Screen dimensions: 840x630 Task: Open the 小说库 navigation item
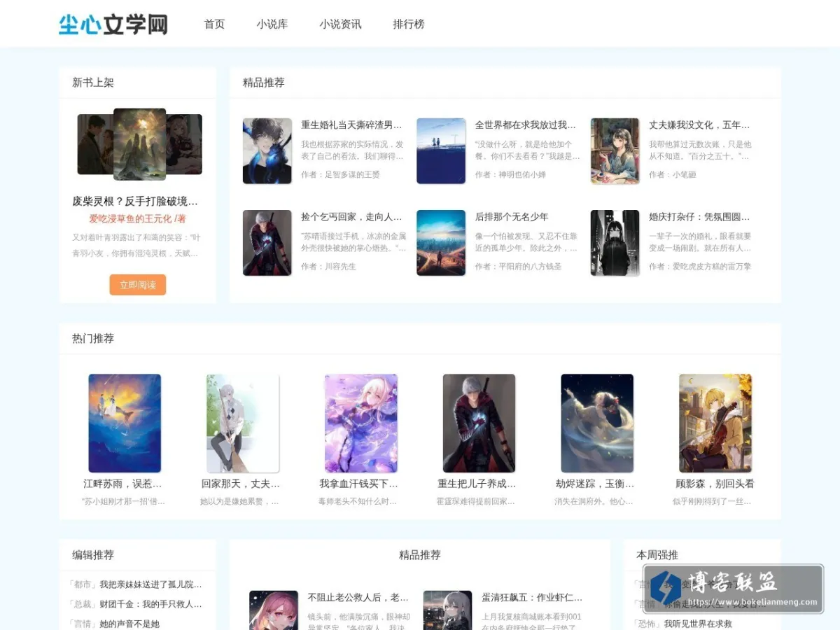[272, 24]
